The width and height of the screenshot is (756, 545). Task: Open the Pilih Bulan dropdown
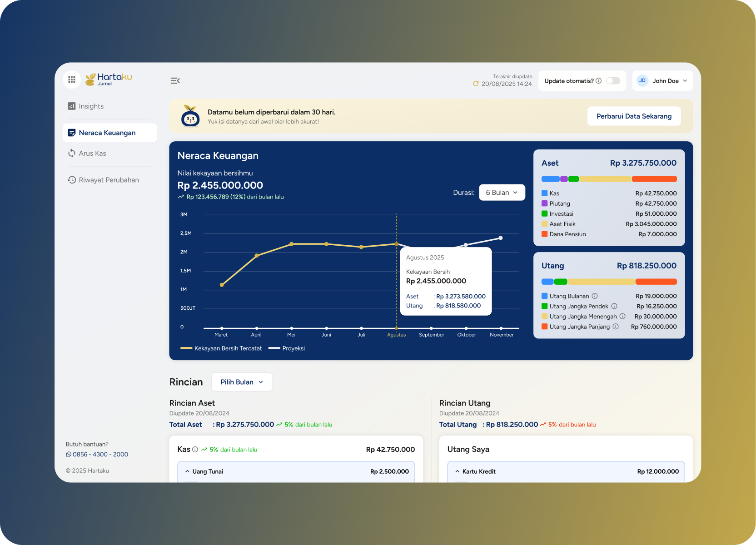point(242,382)
